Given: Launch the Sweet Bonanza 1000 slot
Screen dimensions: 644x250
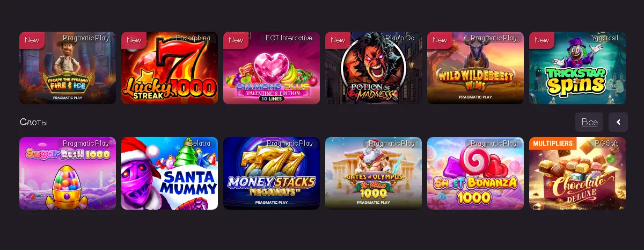Looking at the screenshot, I should (475, 173).
